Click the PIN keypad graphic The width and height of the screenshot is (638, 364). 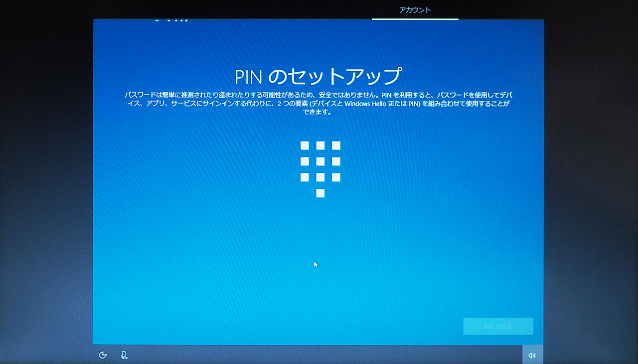(x=320, y=169)
